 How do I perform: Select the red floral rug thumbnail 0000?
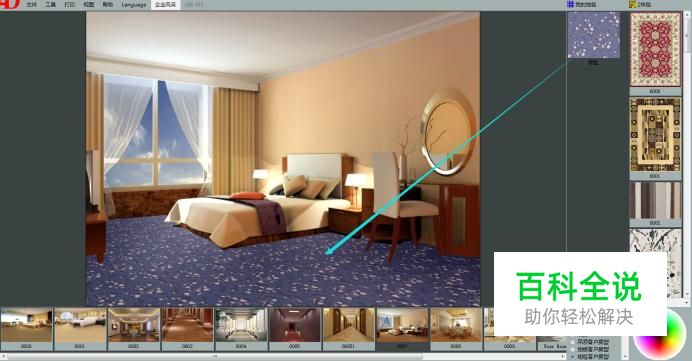coord(655,49)
